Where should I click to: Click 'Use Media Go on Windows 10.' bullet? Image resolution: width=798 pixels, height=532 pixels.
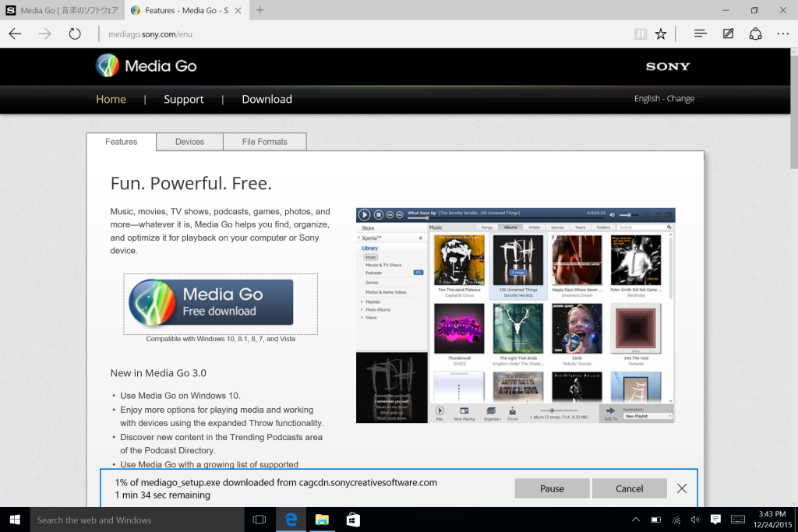[x=180, y=396]
